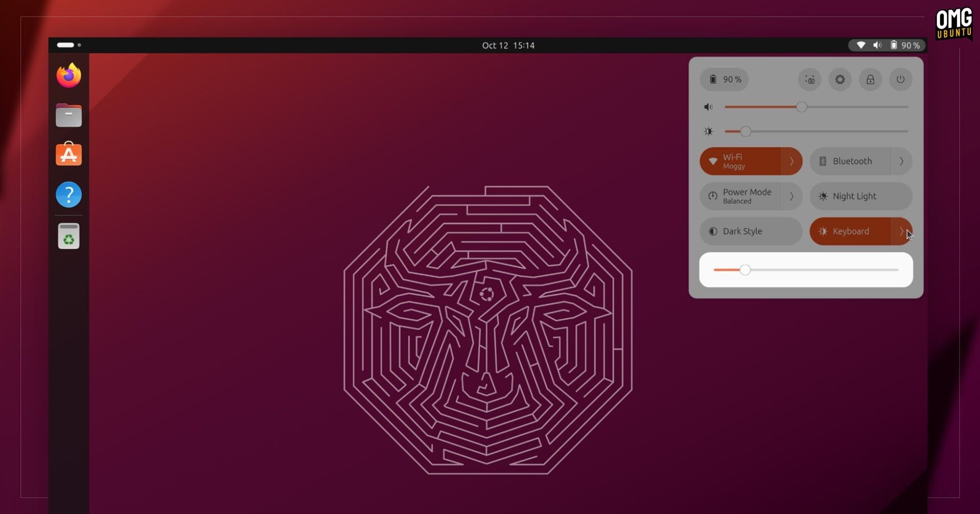The image size is (980, 514).
Task: Take a screenshot via quick settings icon
Action: [x=810, y=80]
